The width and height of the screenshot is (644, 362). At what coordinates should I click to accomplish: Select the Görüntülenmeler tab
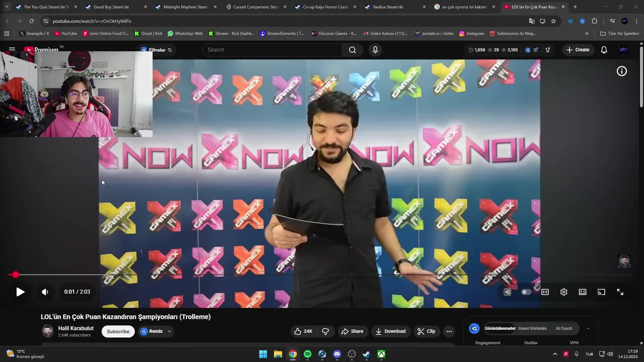pos(500,328)
